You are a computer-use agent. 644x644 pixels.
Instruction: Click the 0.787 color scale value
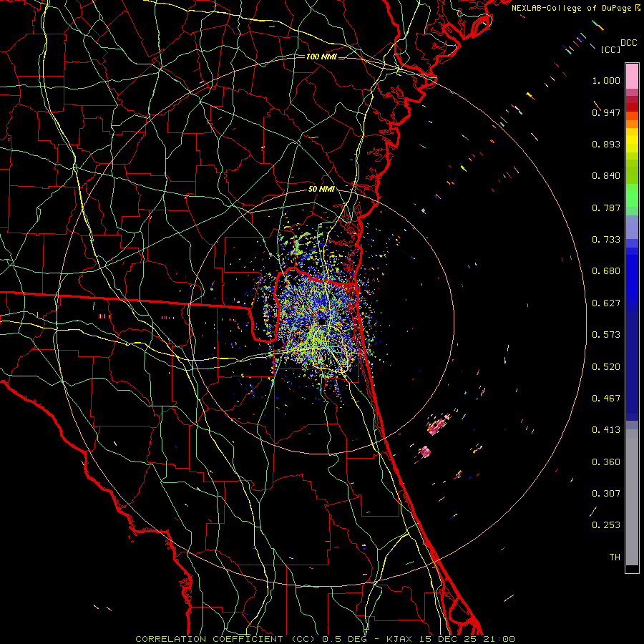click(x=606, y=208)
